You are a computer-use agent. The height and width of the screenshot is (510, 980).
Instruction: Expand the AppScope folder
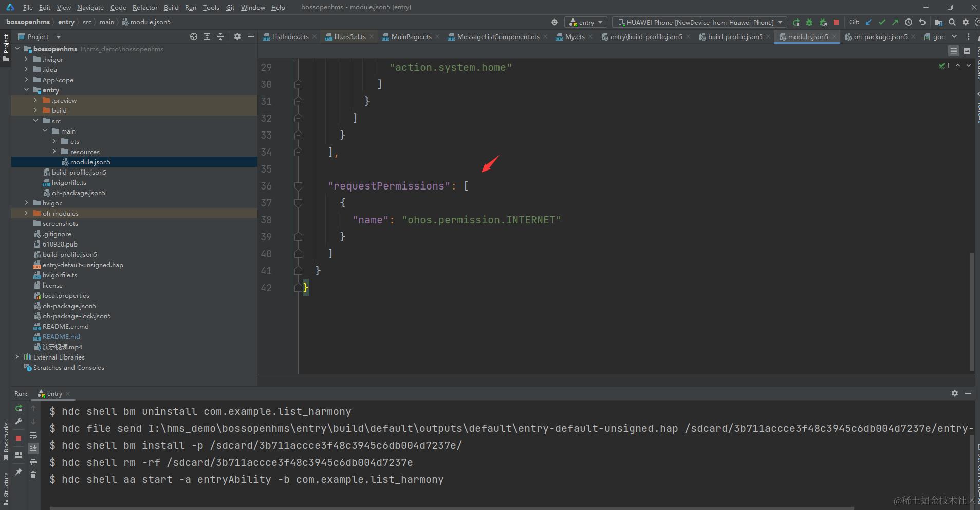pos(26,80)
